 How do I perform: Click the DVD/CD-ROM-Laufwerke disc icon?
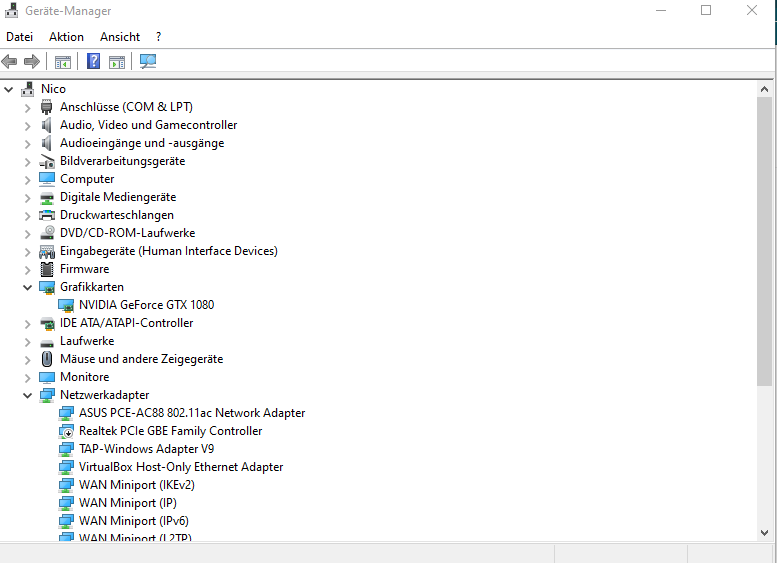(x=47, y=233)
